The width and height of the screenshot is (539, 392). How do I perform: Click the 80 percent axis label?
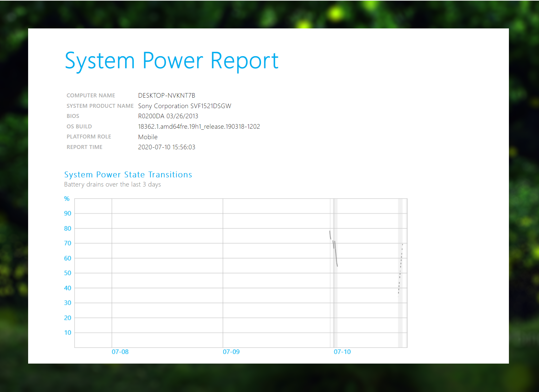coord(68,228)
